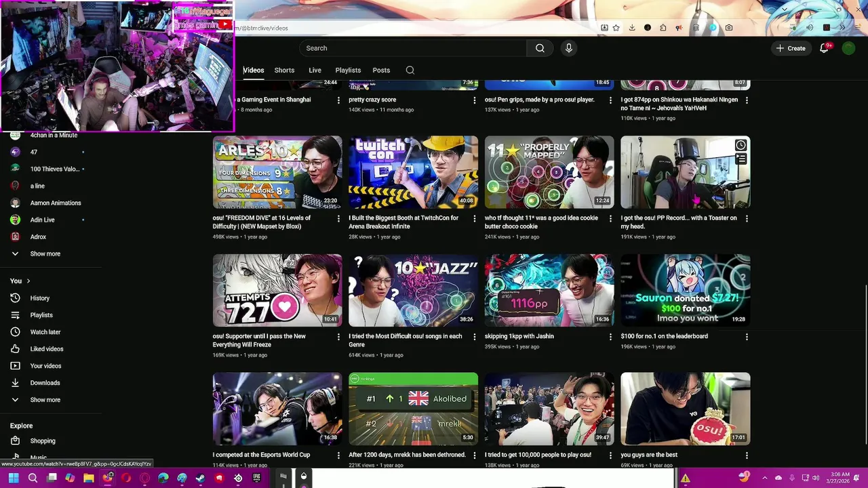Click the Create button
This screenshot has width=868, height=488.
tap(791, 48)
